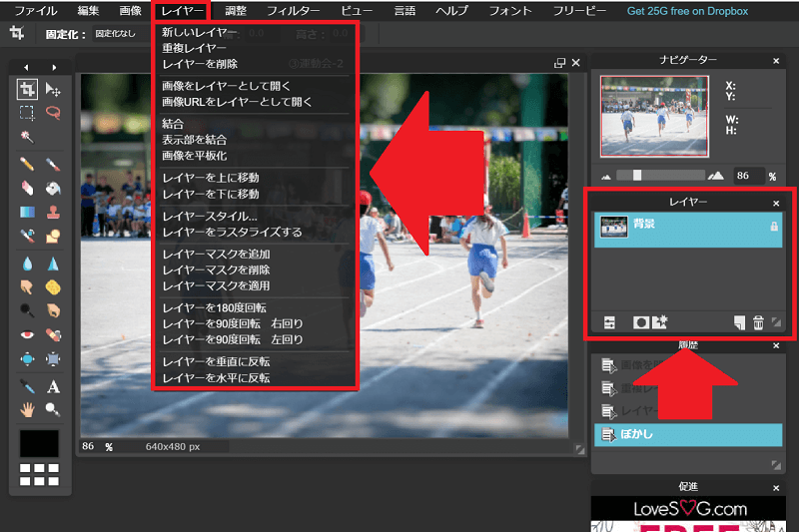Select the Hand pan tool
This screenshot has width=799, height=532.
[27, 410]
